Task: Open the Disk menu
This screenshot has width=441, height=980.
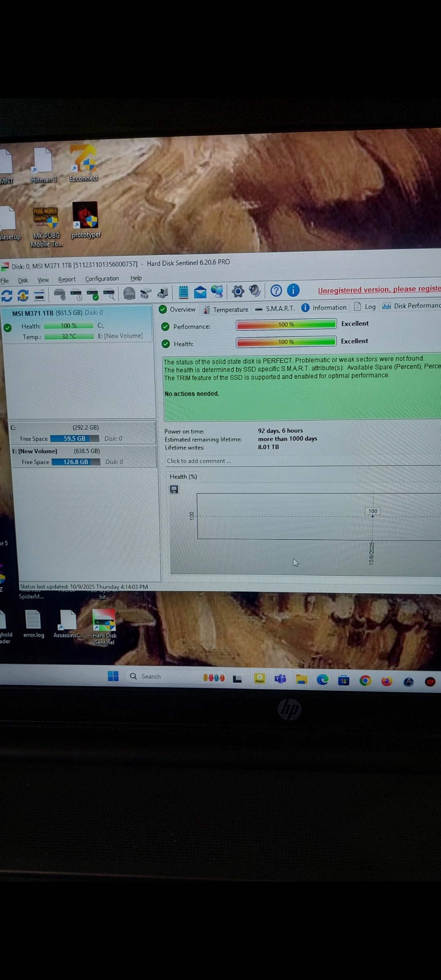Action: (23, 281)
